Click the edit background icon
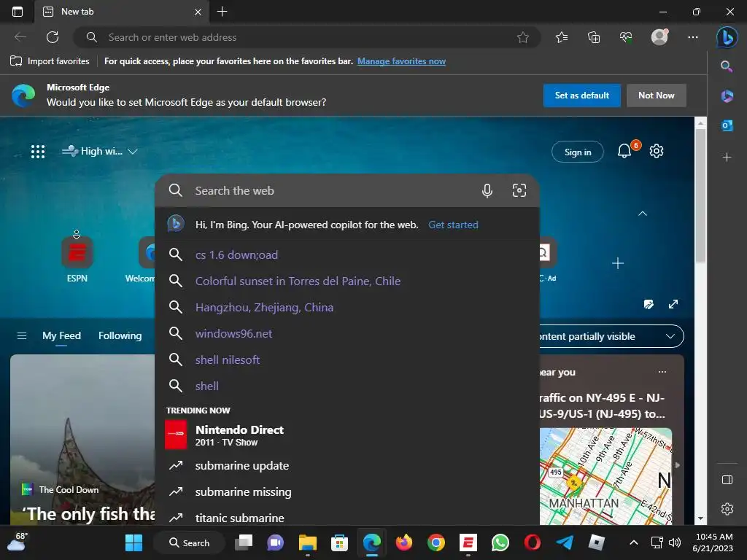The image size is (747, 560). point(649,304)
